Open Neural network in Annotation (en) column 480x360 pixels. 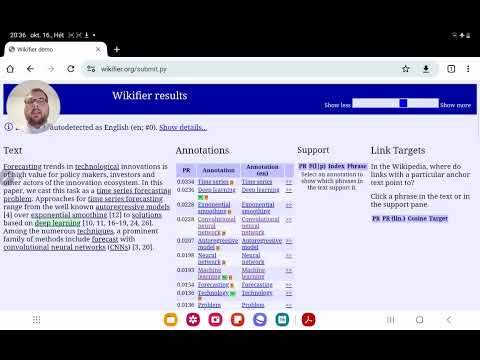pyautogui.click(x=253, y=258)
